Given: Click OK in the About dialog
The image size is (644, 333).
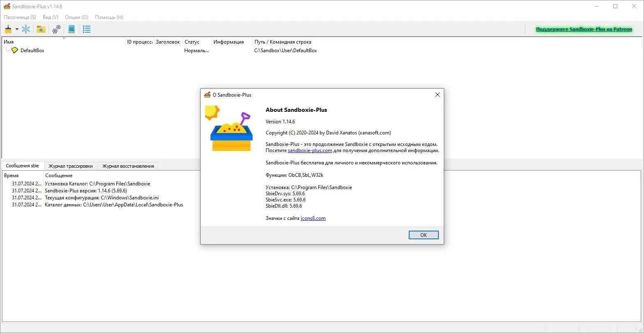Looking at the screenshot, I should point(424,235).
